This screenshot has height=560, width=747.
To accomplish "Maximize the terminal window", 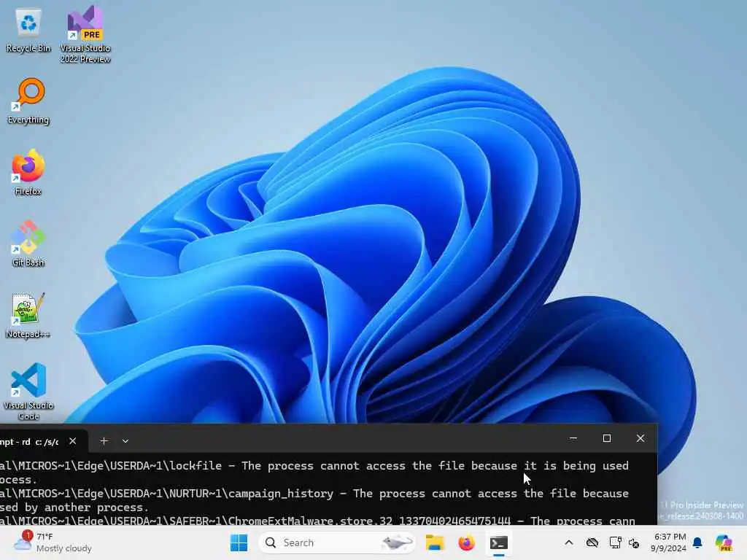I will coord(606,438).
